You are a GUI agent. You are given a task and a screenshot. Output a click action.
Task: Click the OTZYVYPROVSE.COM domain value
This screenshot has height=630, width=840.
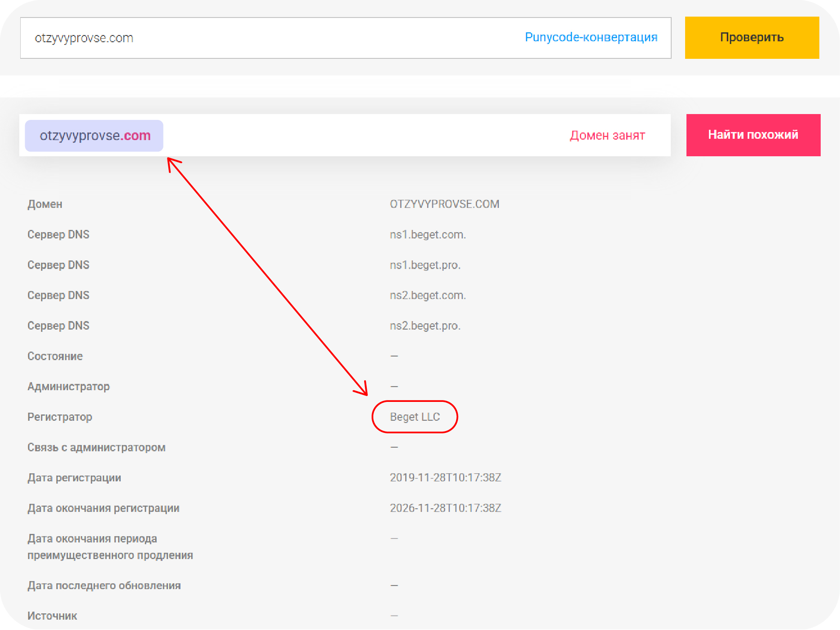pyautogui.click(x=444, y=204)
